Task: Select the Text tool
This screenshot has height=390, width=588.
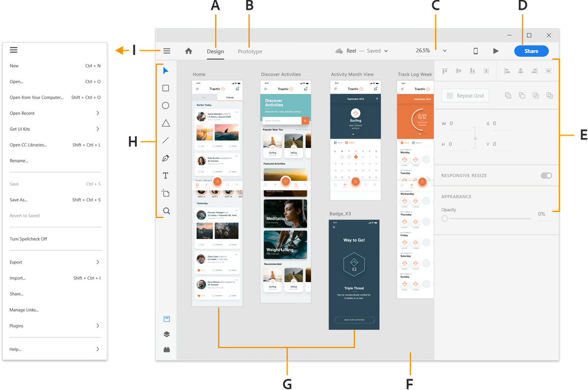Action: pos(166,175)
